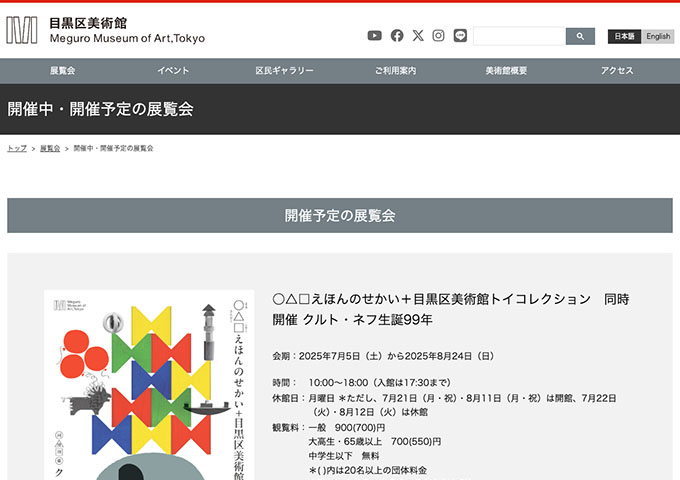Open the 展覧会 navigation menu
This screenshot has height=480, width=680.
tap(62, 71)
